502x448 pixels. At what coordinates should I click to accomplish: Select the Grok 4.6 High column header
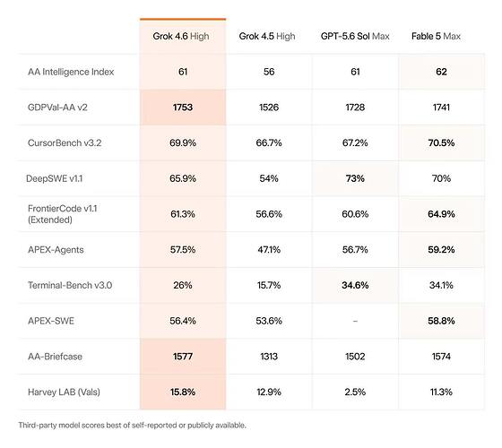pyautogui.click(x=181, y=36)
